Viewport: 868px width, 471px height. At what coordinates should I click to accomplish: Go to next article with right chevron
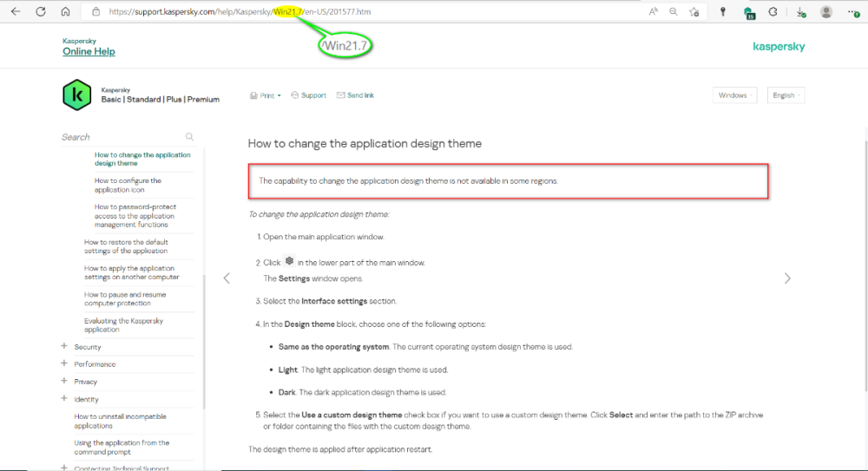pyautogui.click(x=787, y=278)
